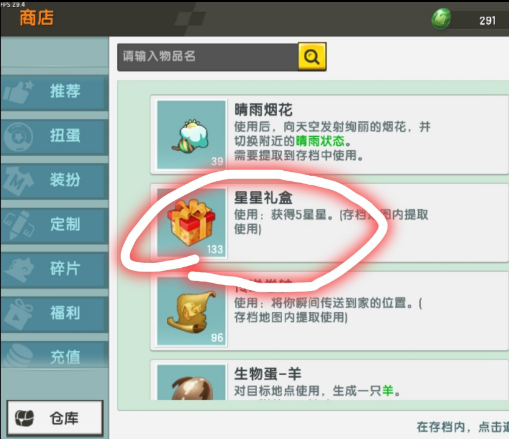
Task: Click the golden teleport scroll icon
Action: 191,311
